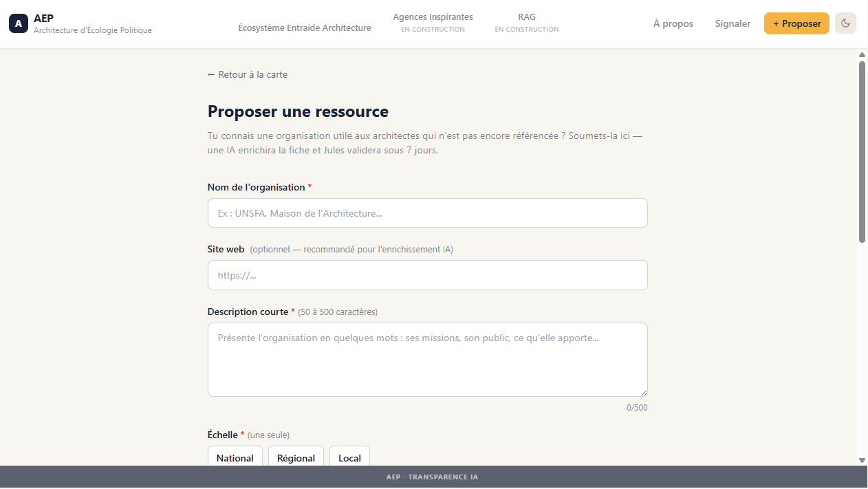Focus the Nom de l'organisation input

(x=427, y=213)
